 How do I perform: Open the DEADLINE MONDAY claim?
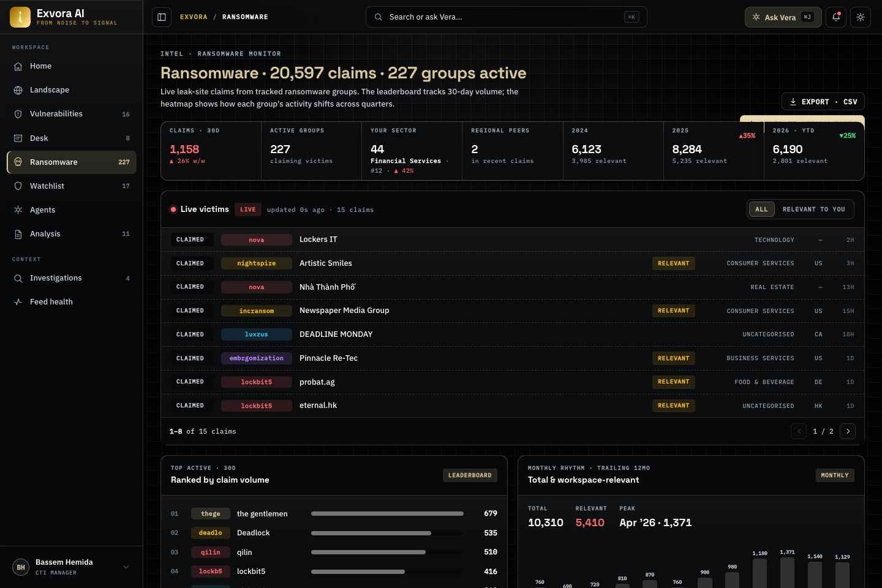(x=513, y=334)
